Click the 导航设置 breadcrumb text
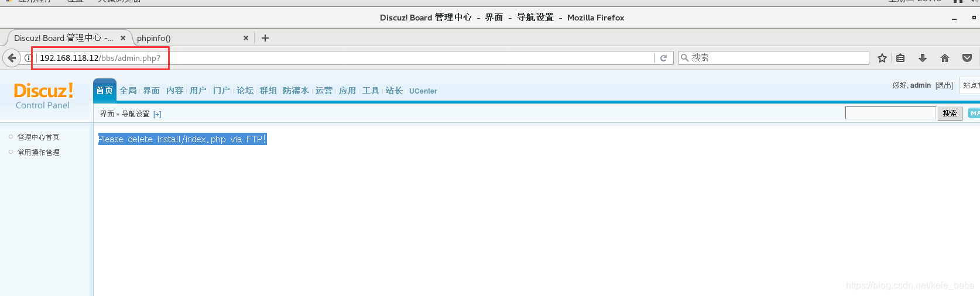980x296 pixels. tap(136, 114)
